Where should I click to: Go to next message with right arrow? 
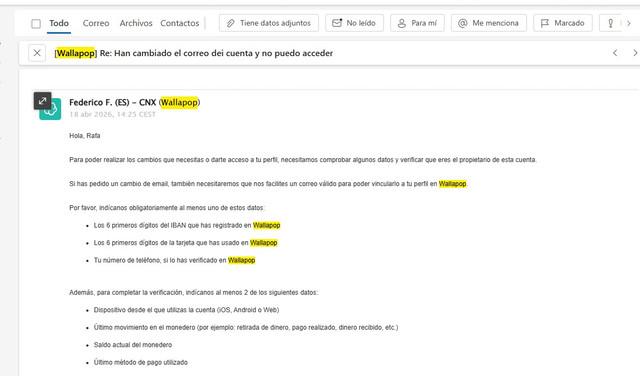pos(635,53)
